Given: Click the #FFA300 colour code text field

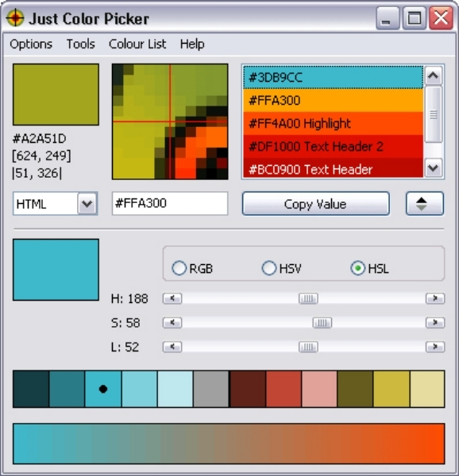Looking at the screenshot, I should 170,203.
